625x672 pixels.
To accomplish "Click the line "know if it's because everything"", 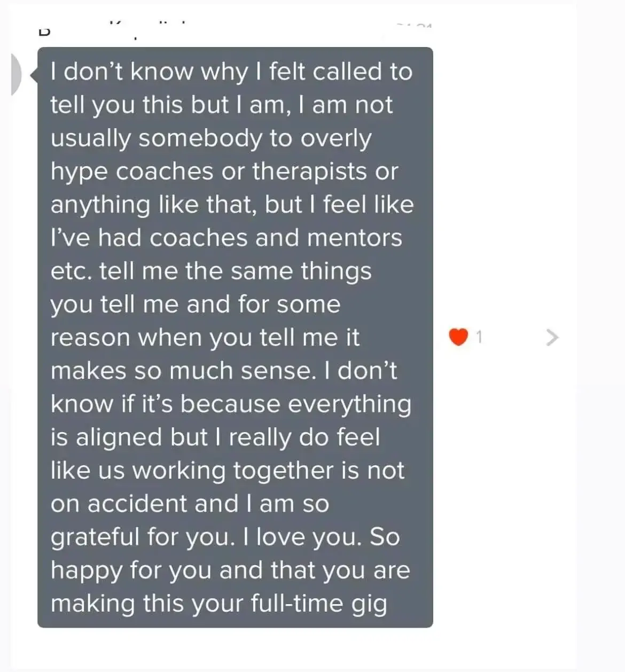I will tap(231, 404).
